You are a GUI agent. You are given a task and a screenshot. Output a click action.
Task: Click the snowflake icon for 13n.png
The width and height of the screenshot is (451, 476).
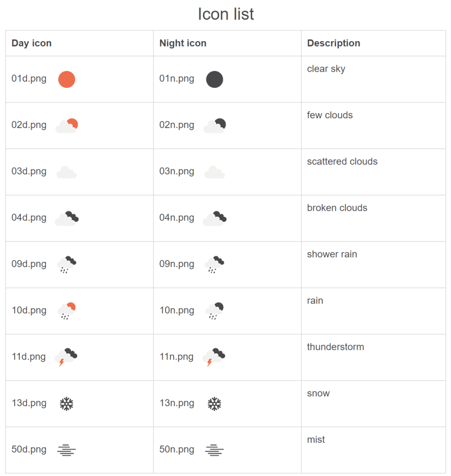pos(214,403)
